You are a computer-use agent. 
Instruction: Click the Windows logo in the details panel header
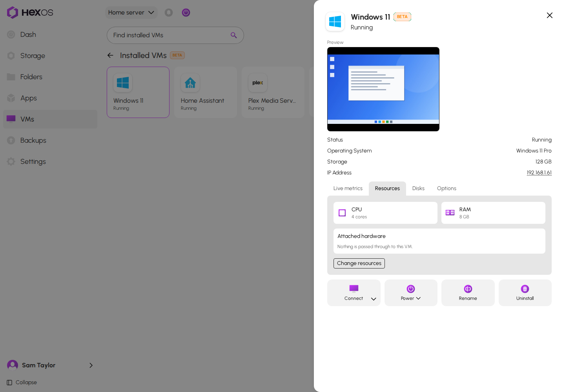335,22
